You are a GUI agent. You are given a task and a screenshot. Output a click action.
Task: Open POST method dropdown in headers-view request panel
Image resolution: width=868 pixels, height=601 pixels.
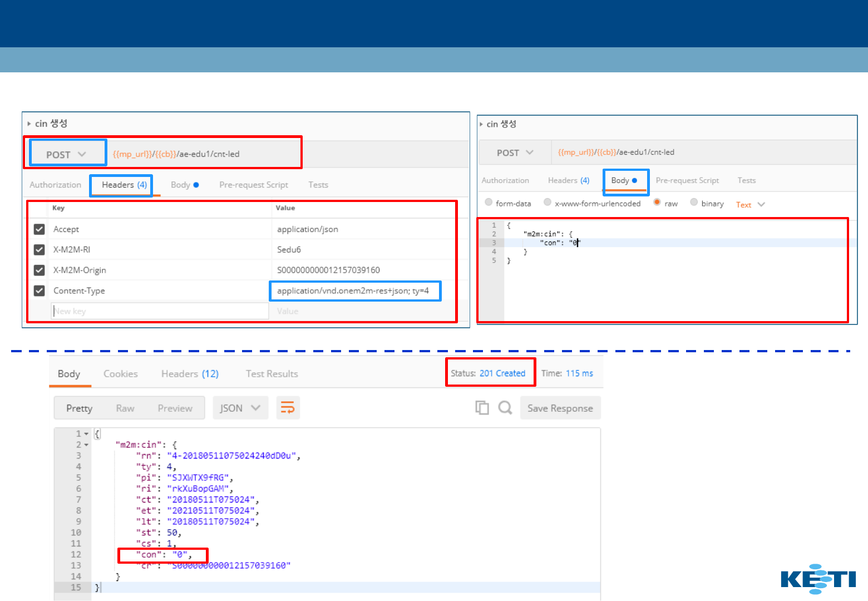[66, 154]
